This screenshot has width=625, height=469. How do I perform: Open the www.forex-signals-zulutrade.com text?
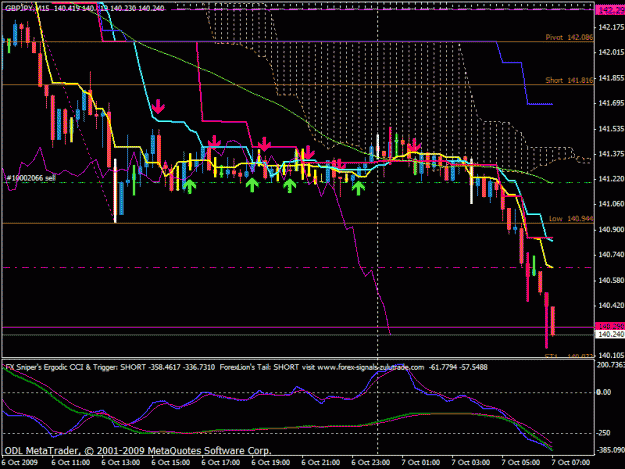(371, 367)
